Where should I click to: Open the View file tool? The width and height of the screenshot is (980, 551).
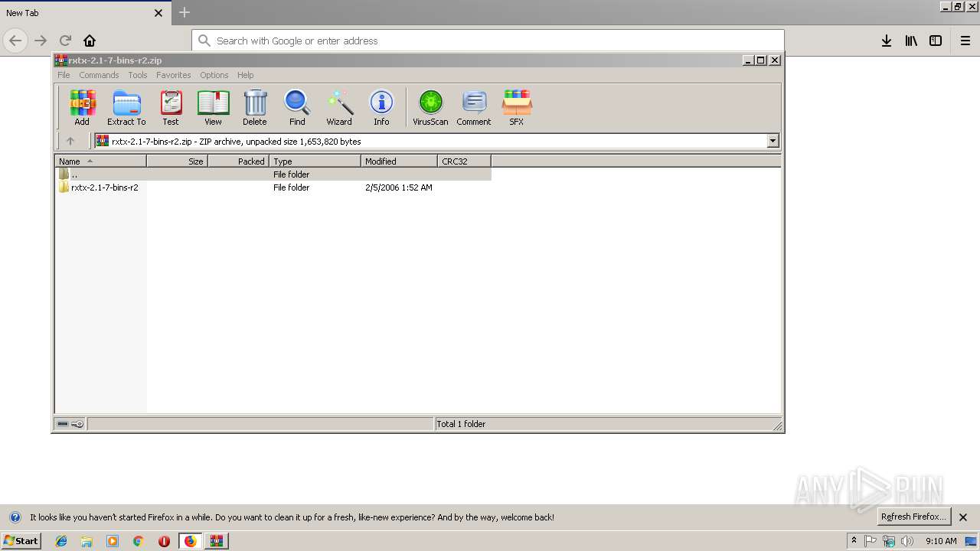213,107
